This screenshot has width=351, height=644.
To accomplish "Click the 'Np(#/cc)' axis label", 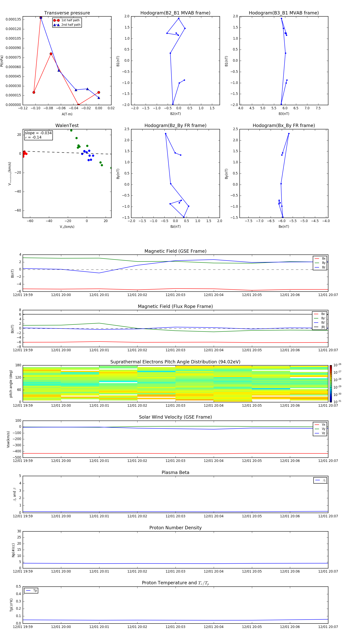I will (13, 550).
